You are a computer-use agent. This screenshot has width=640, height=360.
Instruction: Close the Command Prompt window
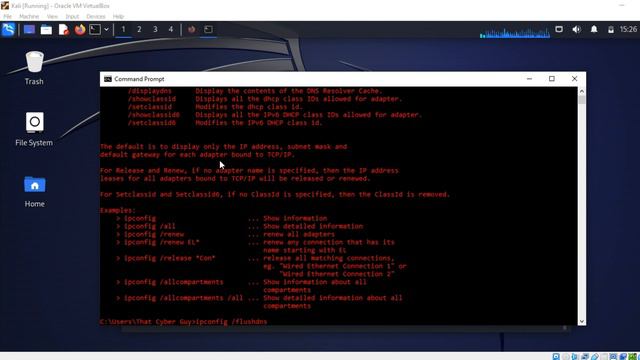pyautogui.click(x=574, y=79)
